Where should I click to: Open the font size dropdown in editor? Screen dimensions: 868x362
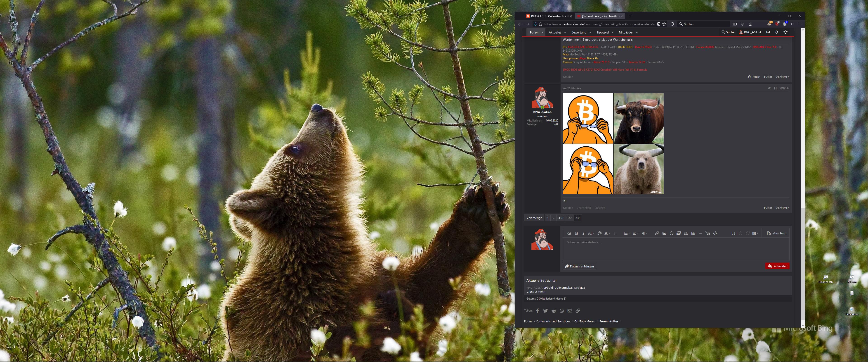(591, 233)
